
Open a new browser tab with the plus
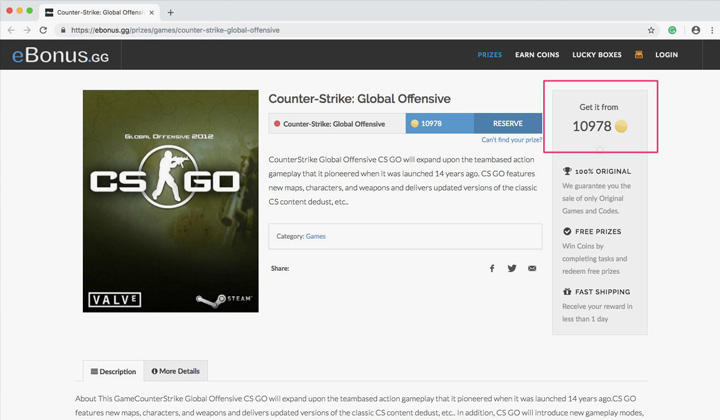170,12
